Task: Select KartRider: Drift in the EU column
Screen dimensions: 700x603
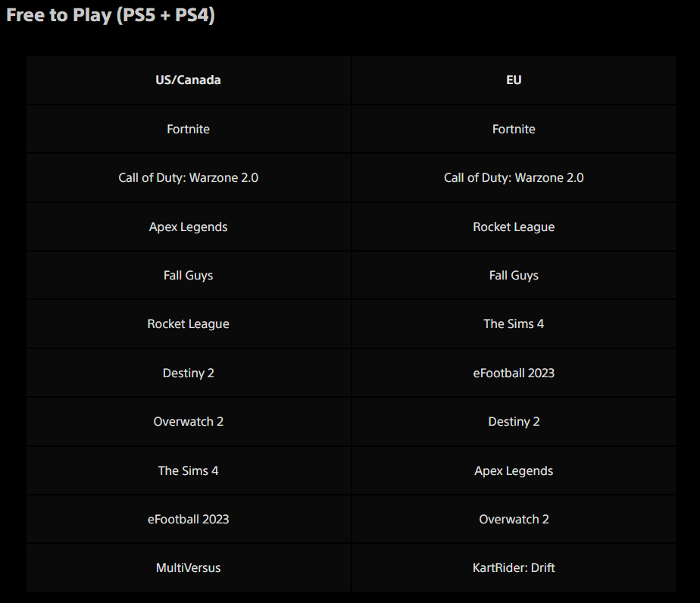Action: click(514, 567)
